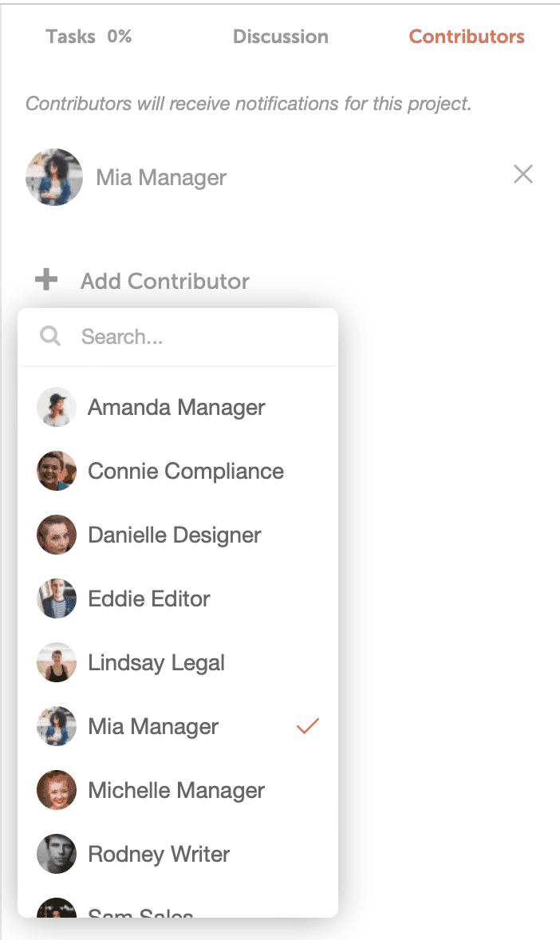The image size is (560, 940).
Task: Select Michelle Manager as a contributor
Action: point(175,790)
